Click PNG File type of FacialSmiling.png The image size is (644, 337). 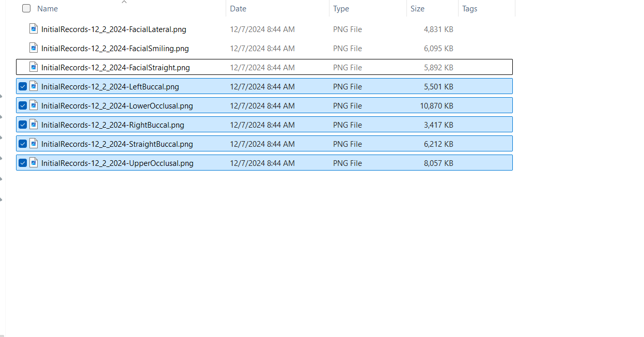[x=348, y=49]
